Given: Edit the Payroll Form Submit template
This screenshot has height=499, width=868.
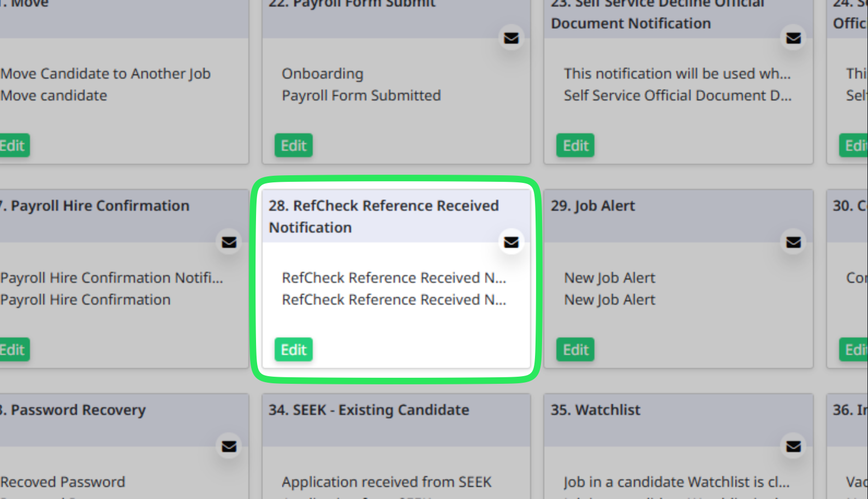Looking at the screenshot, I should [x=294, y=146].
